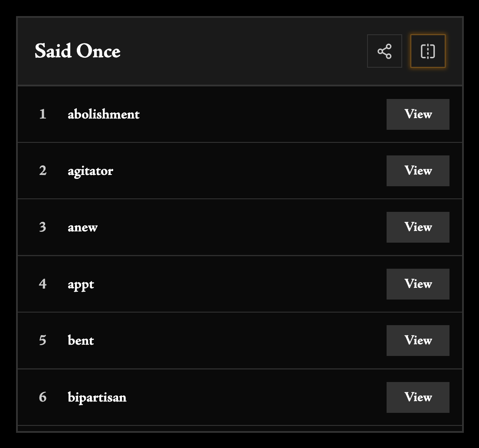
Task: Click row number 4
Action: (x=43, y=284)
